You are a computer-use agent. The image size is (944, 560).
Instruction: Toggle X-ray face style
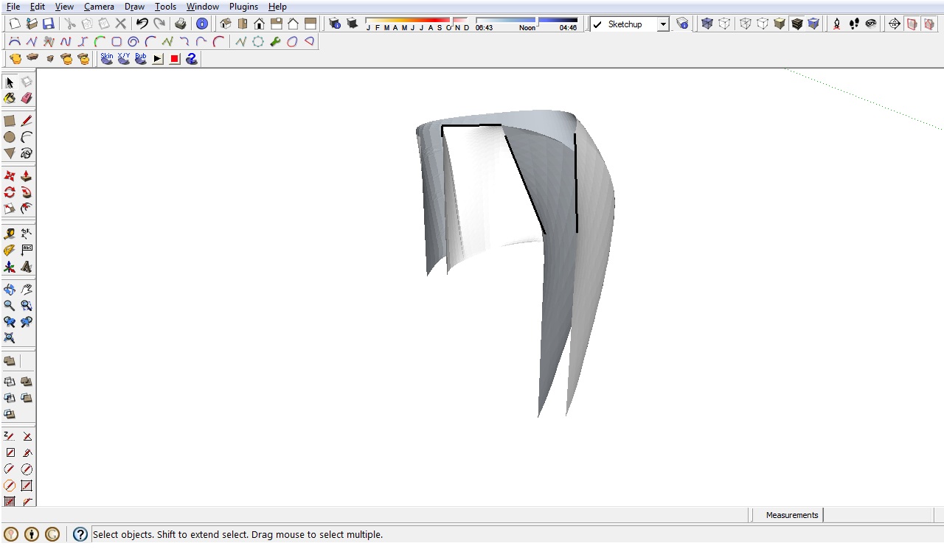tap(707, 24)
